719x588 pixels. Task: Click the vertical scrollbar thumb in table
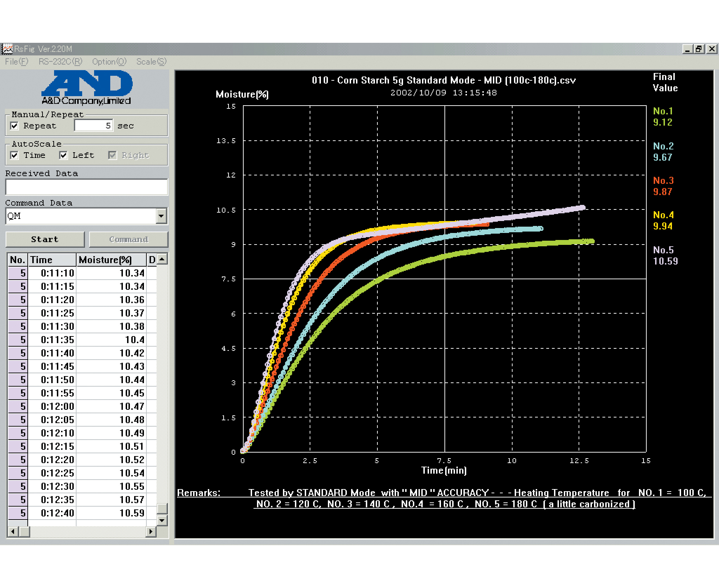(162, 508)
